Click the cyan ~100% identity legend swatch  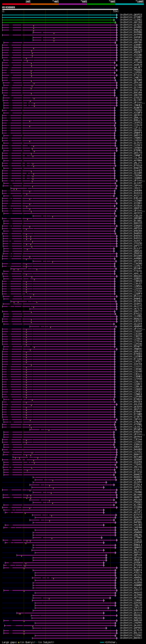(x=130, y=4)
